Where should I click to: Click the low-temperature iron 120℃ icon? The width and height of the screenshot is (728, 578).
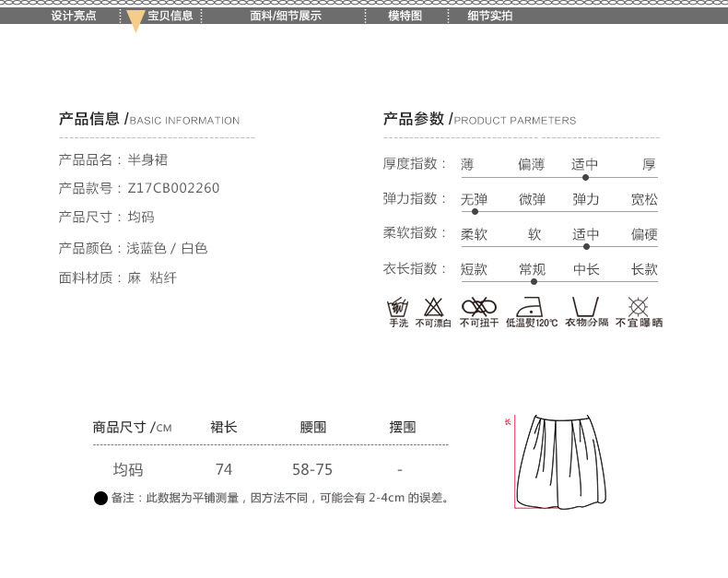click(531, 307)
